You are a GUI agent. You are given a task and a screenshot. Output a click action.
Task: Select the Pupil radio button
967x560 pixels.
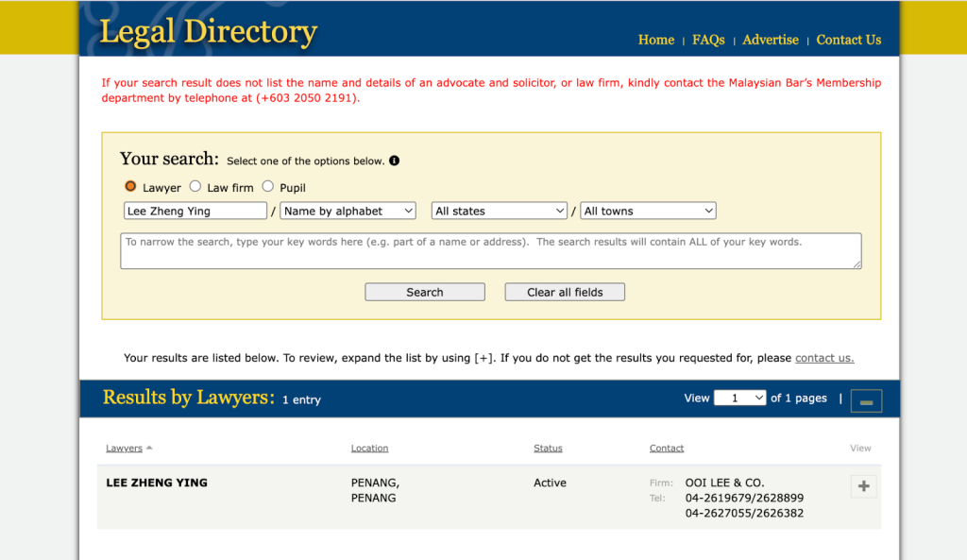click(x=267, y=186)
